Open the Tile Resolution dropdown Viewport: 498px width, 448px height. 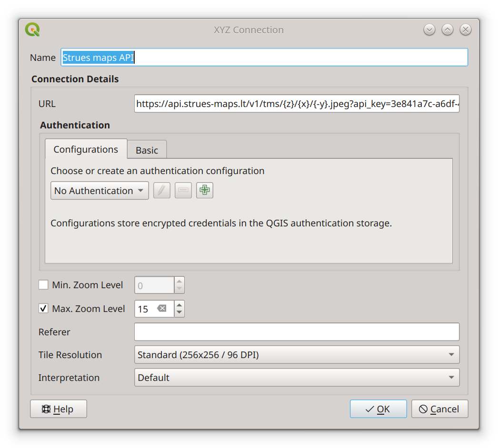297,355
